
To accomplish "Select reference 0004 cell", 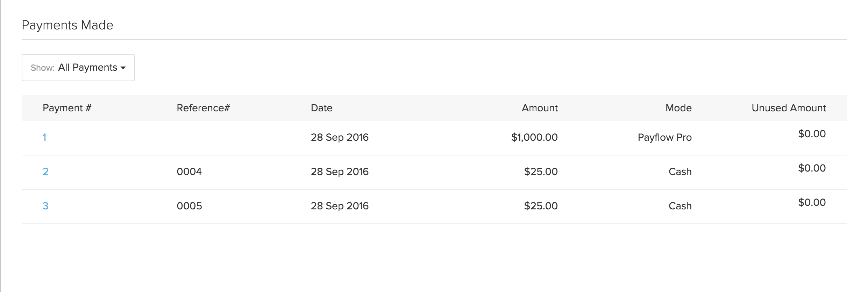I will 189,172.
